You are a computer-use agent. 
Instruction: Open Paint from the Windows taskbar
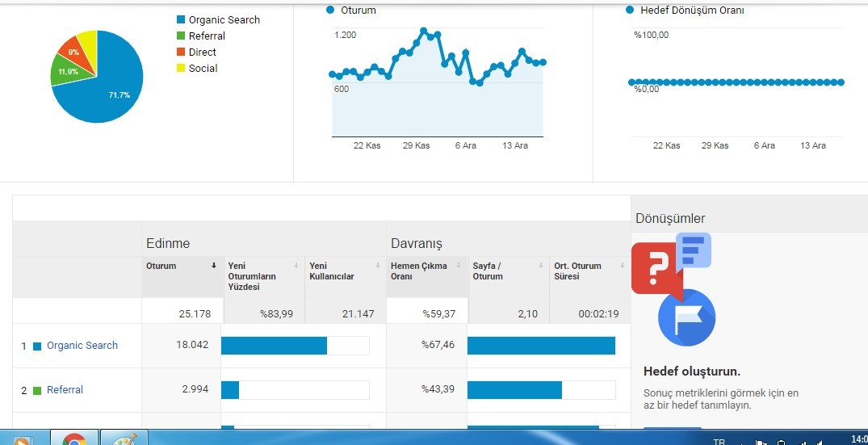tap(124, 438)
